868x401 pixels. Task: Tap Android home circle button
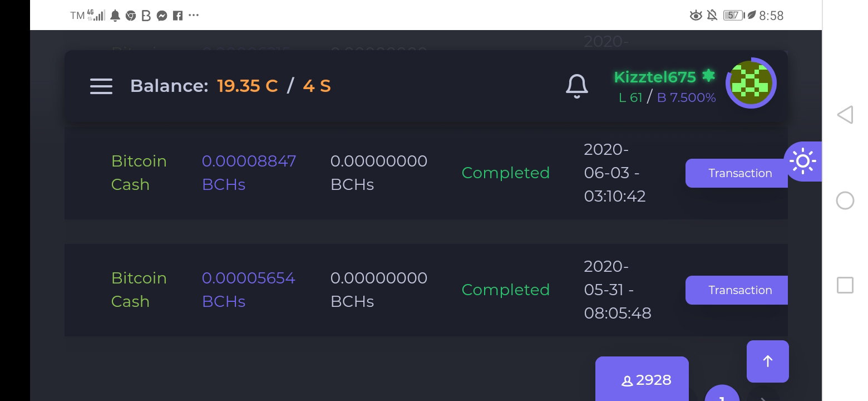(845, 200)
